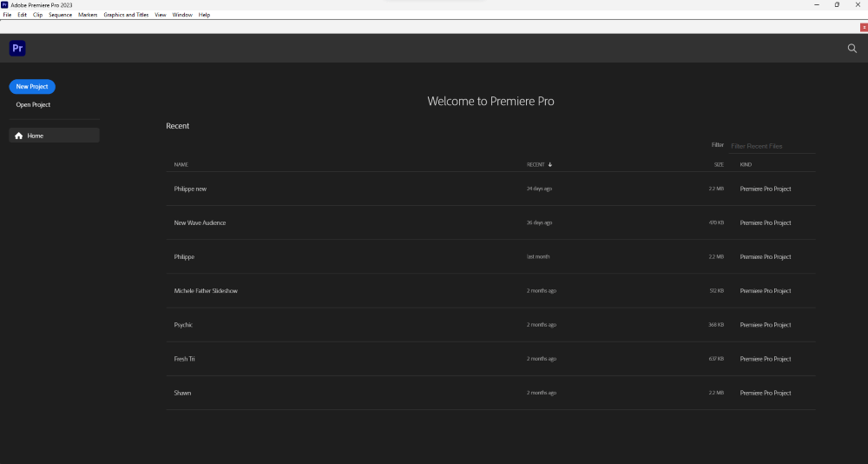Toggle the Recent sort arrow
This screenshot has width=868, height=464.
[x=550, y=164]
